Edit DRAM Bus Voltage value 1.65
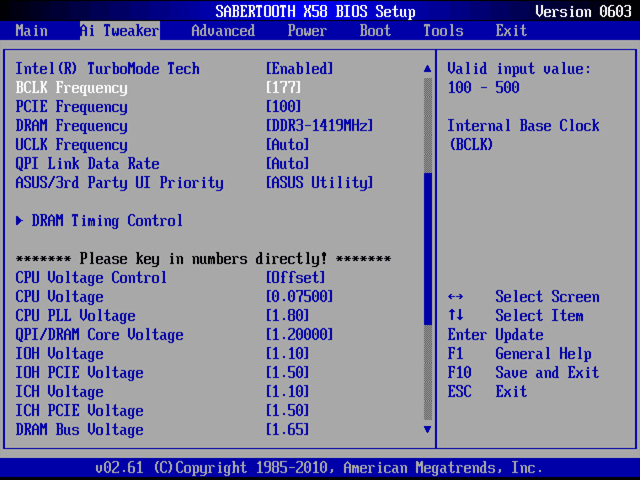This screenshot has width=640, height=480. (x=287, y=429)
